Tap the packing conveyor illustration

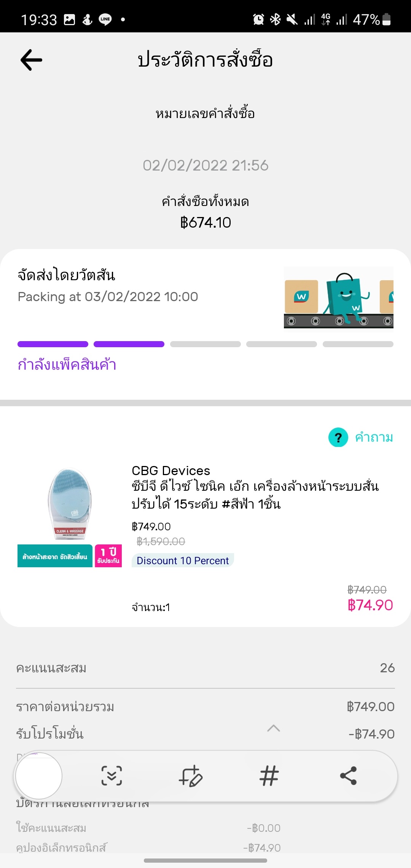coord(338,299)
